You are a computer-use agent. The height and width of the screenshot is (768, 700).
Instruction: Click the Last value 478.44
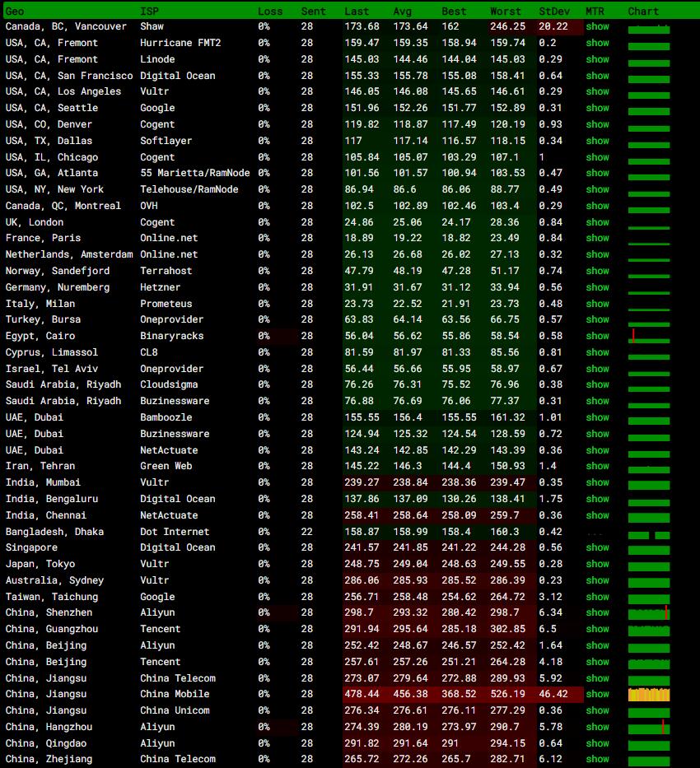362,694
